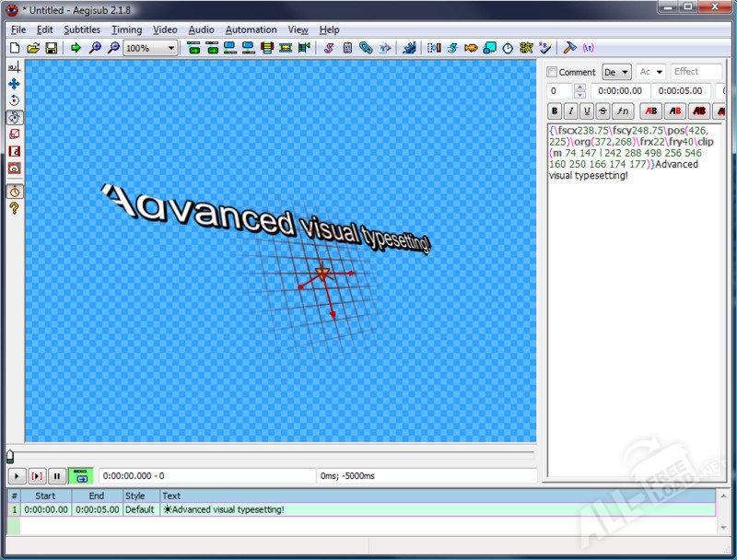Click the primary color AB button
The width and height of the screenshot is (737, 560).
650,111
